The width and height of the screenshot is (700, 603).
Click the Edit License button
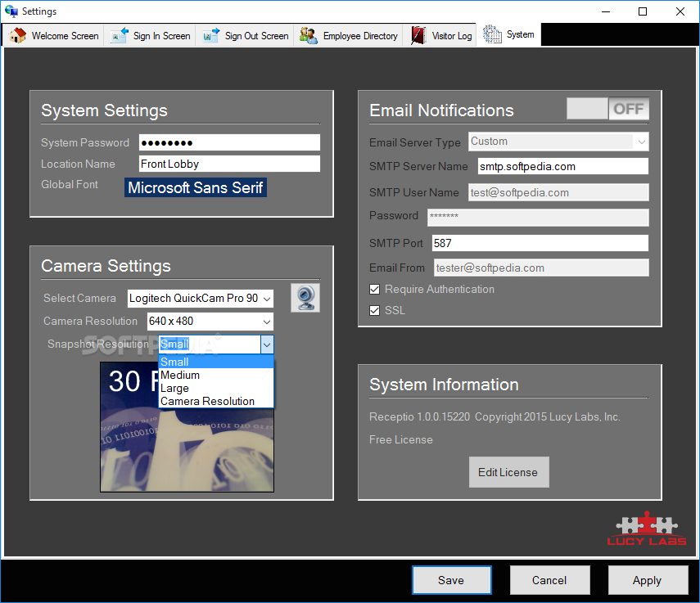tap(508, 472)
